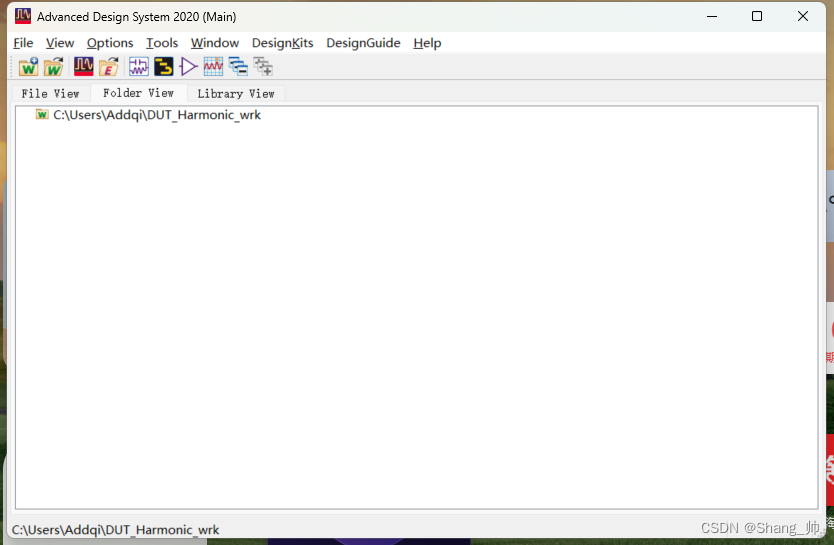Image resolution: width=834 pixels, height=545 pixels.
Task: Open a new data display window
Action: point(213,67)
